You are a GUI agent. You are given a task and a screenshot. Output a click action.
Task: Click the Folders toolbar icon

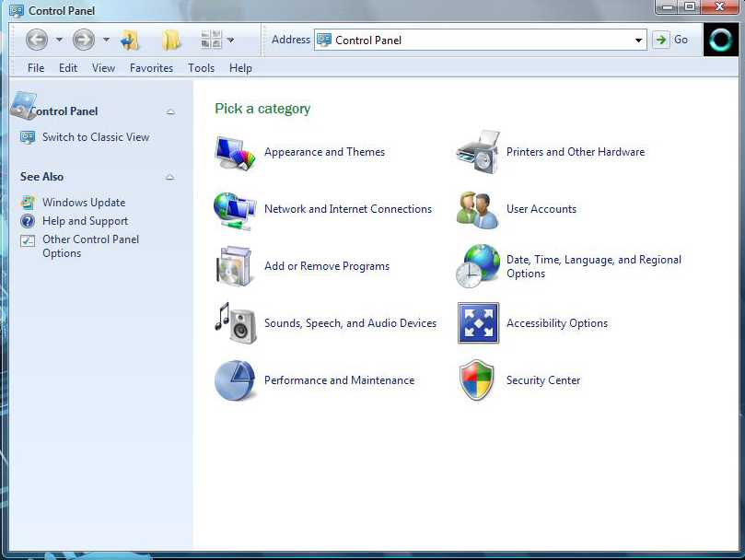click(171, 40)
